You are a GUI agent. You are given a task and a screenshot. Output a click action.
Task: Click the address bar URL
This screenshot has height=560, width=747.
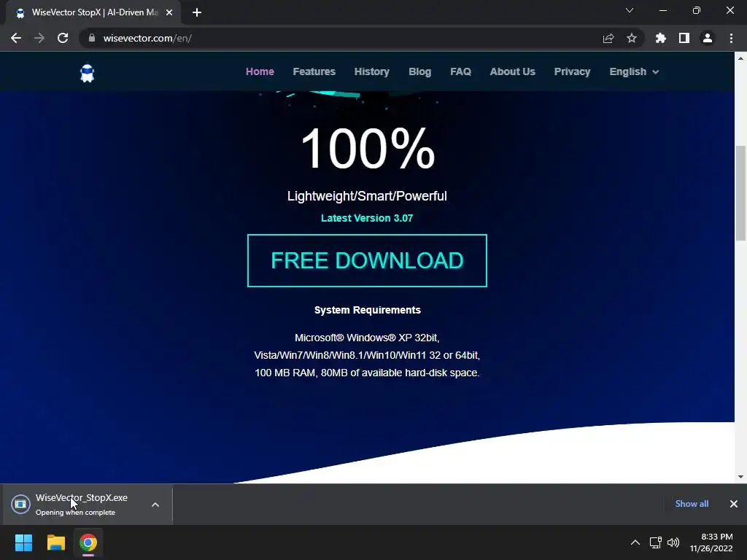(147, 38)
